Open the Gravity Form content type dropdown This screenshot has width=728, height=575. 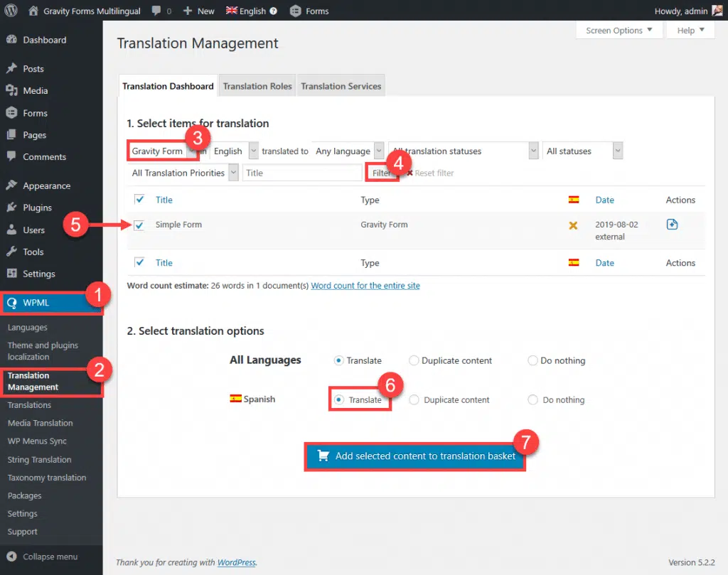coord(163,151)
